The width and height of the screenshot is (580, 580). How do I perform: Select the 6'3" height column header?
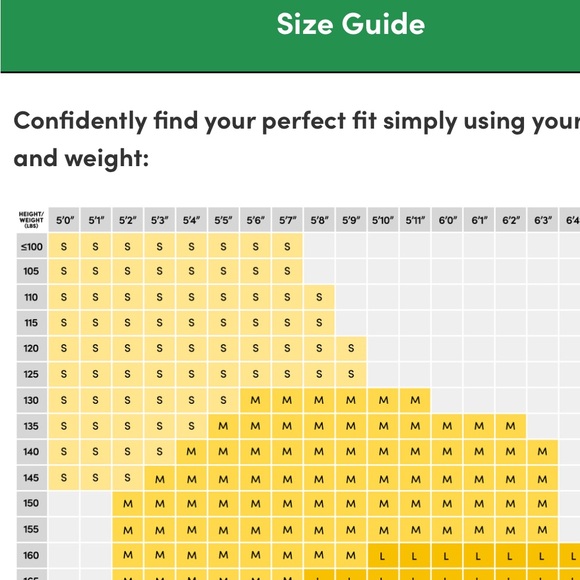pyautogui.click(x=542, y=220)
